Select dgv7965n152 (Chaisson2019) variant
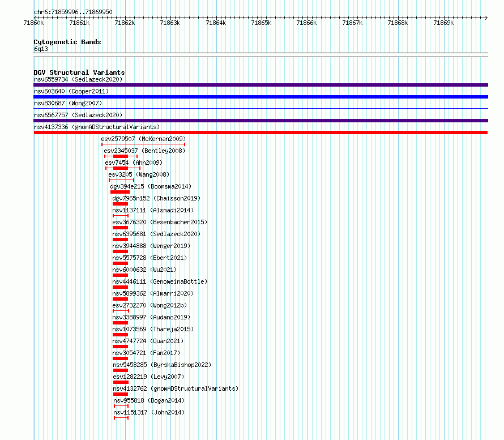Image resolution: width=504 pixels, height=440 pixels. point(156,198)
